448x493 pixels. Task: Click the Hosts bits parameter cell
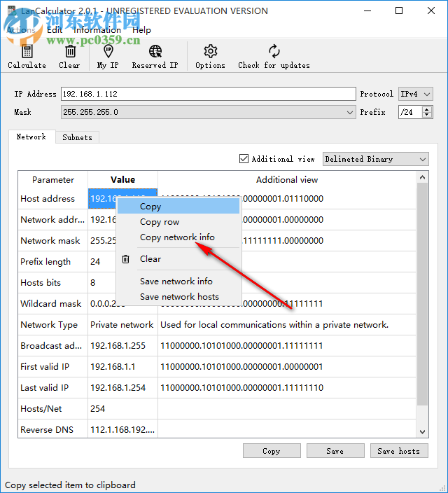pos(52,283)
